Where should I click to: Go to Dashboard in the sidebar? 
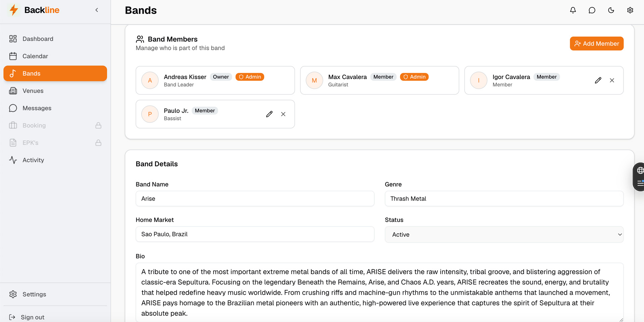tap(55, 39)
